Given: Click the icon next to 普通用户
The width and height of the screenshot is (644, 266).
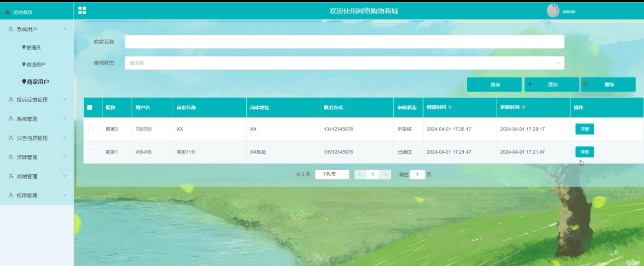Looking at the screenshot, I should (x=23, y=65).
